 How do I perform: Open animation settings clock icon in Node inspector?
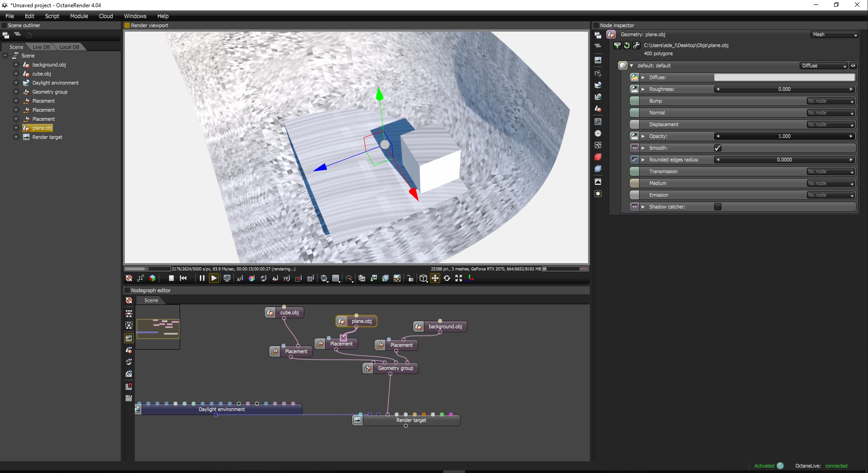598,133
